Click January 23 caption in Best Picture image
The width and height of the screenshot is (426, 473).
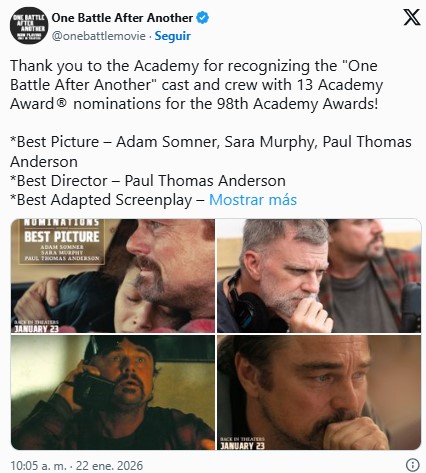click(x=36, y=327)
